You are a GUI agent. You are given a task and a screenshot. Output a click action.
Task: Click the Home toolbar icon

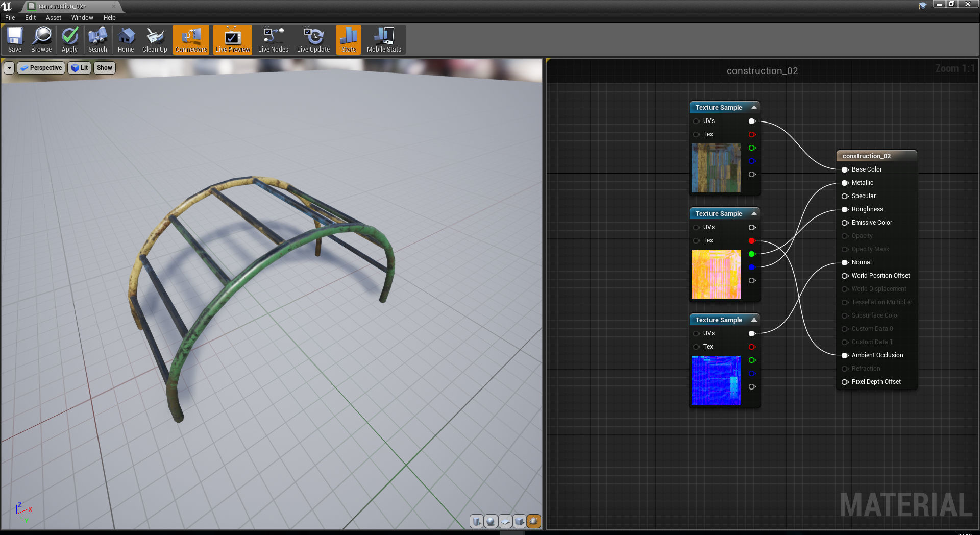coord(126,40)
